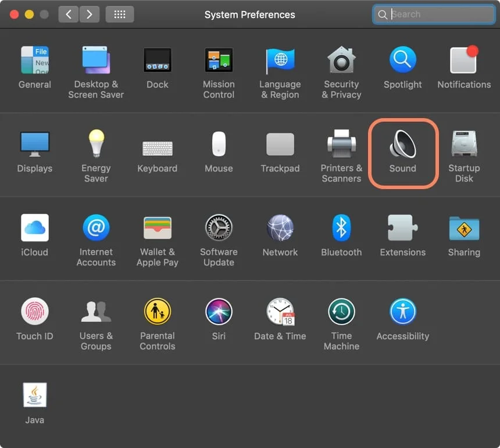Open Time Machine settings
Image resolution: width=500 pixels, height=448 pixels.
341,312
